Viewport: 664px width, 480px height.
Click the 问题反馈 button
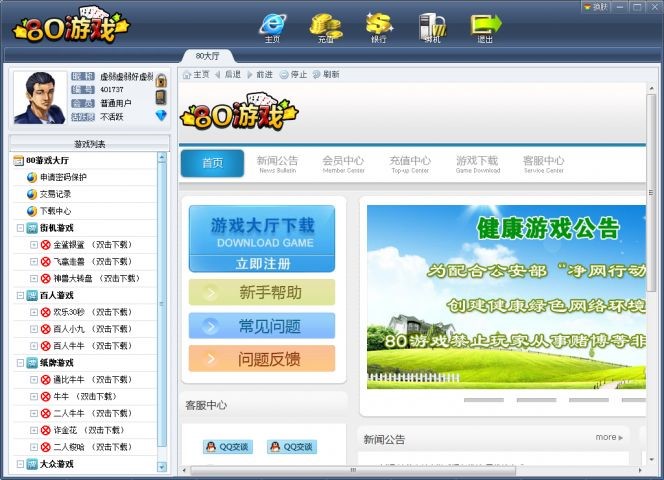[x=262, y=359]
